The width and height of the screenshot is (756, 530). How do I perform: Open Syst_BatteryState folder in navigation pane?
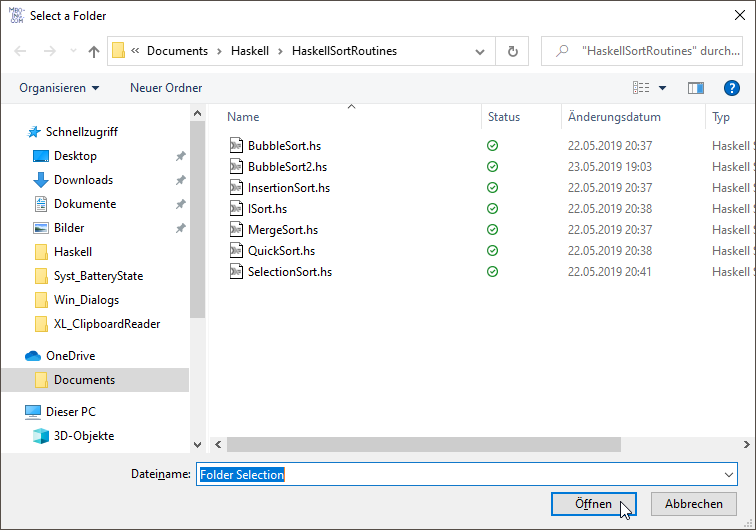(98, 276)
